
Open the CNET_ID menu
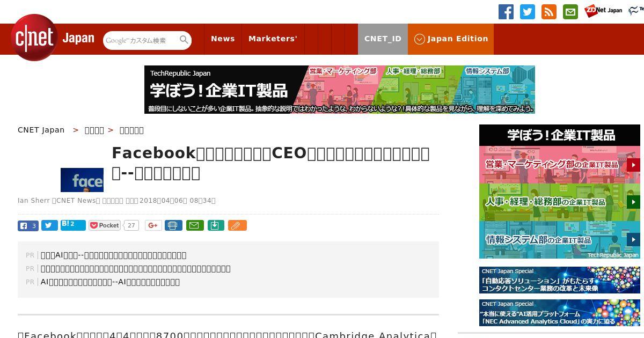383,39
